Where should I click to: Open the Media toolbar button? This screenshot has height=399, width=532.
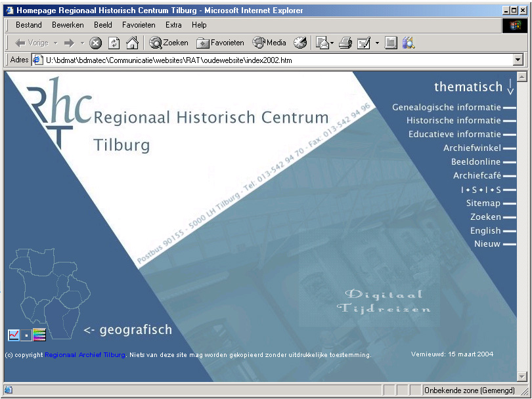pyautogui.click(x=269, y=43)
